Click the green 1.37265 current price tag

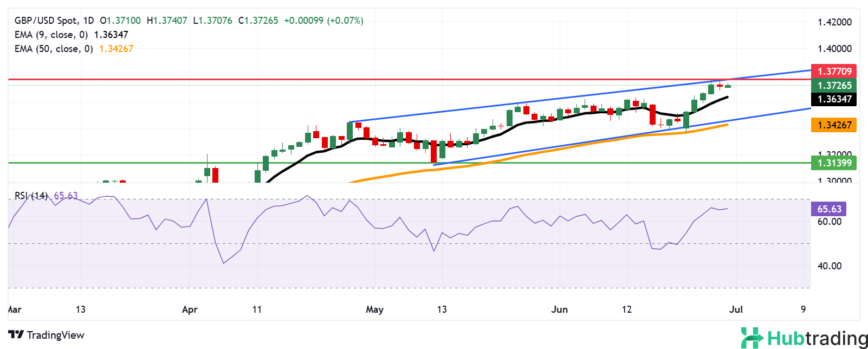[x=834, y=85]
